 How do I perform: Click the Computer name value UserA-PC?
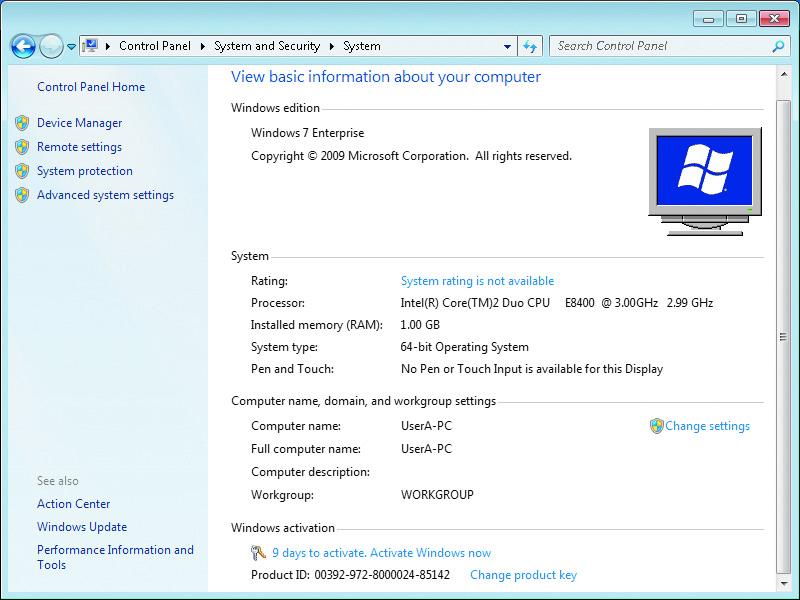point(427,426)
